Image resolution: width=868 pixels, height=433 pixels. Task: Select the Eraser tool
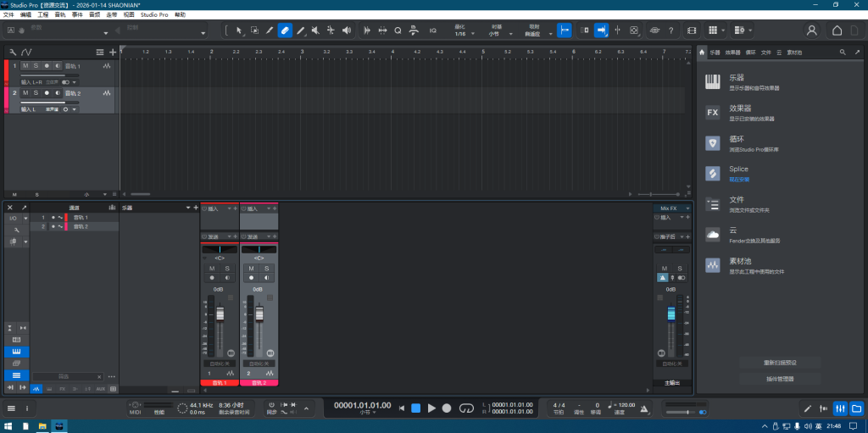(285, 31)
